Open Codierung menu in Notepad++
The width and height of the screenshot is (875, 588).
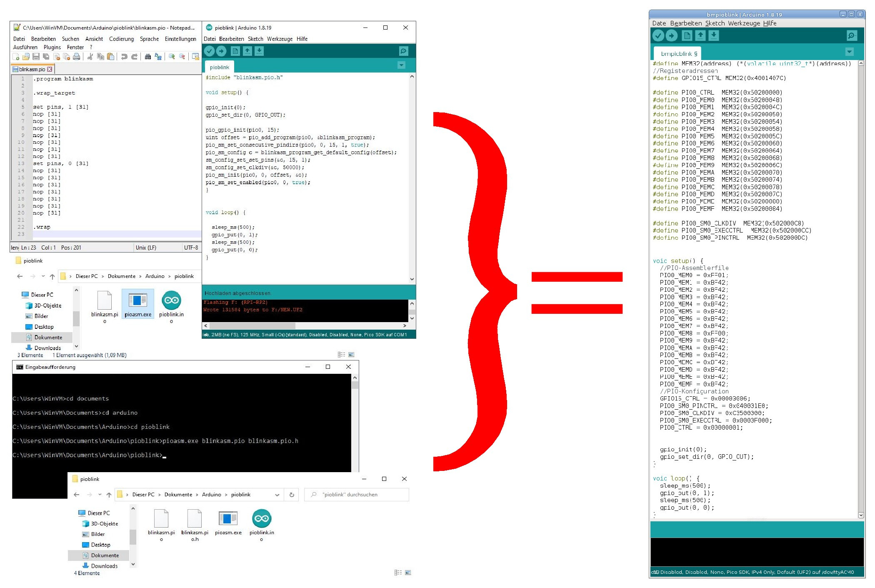tap(121, 39)
